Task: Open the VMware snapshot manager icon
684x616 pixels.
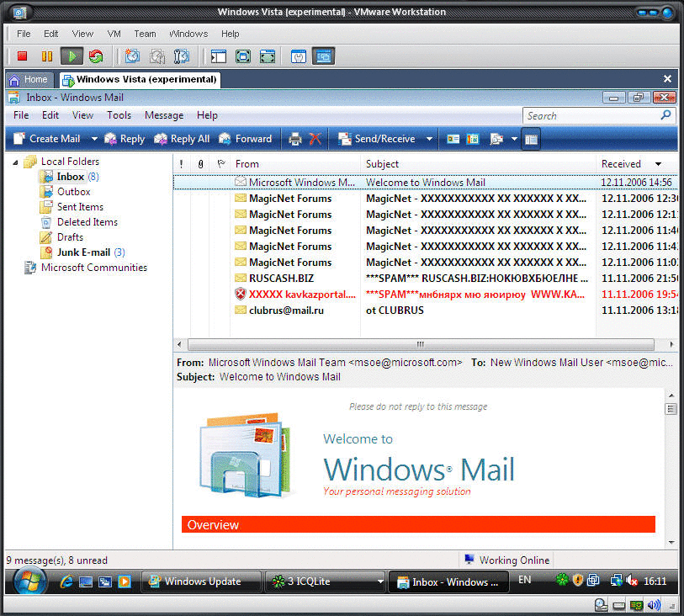Action: [182, 56]
